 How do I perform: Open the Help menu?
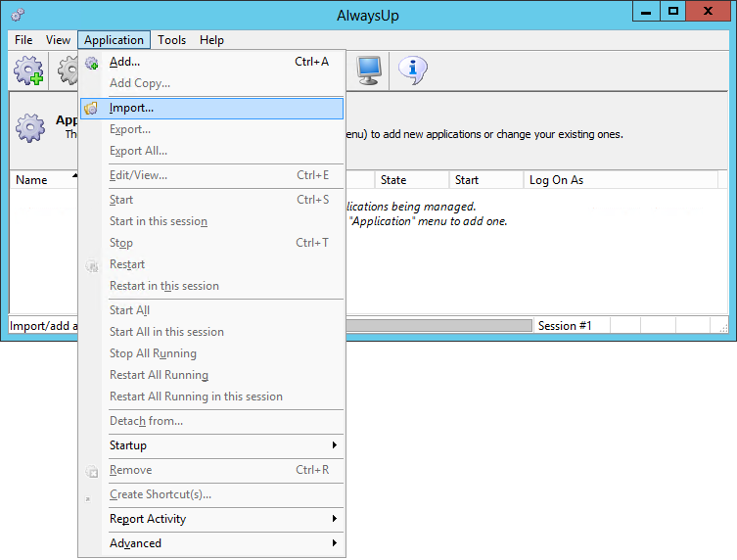211,40
